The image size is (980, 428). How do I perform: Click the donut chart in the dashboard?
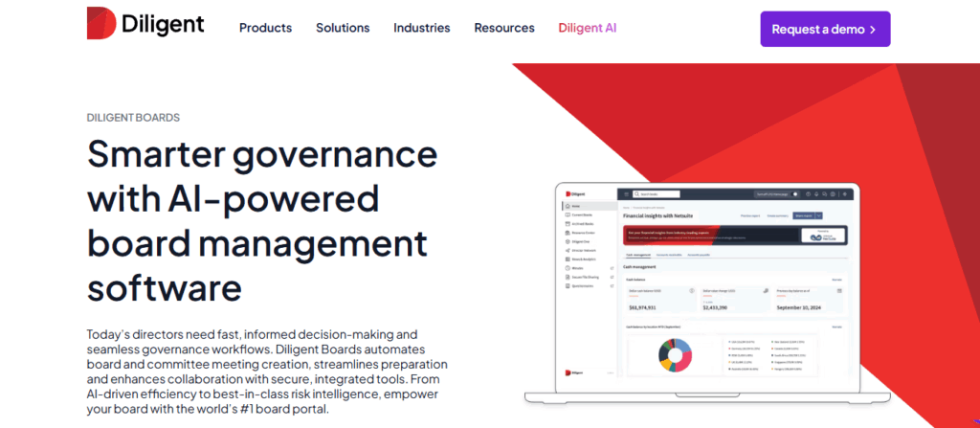pyautogui.click(x=674, y=357)
